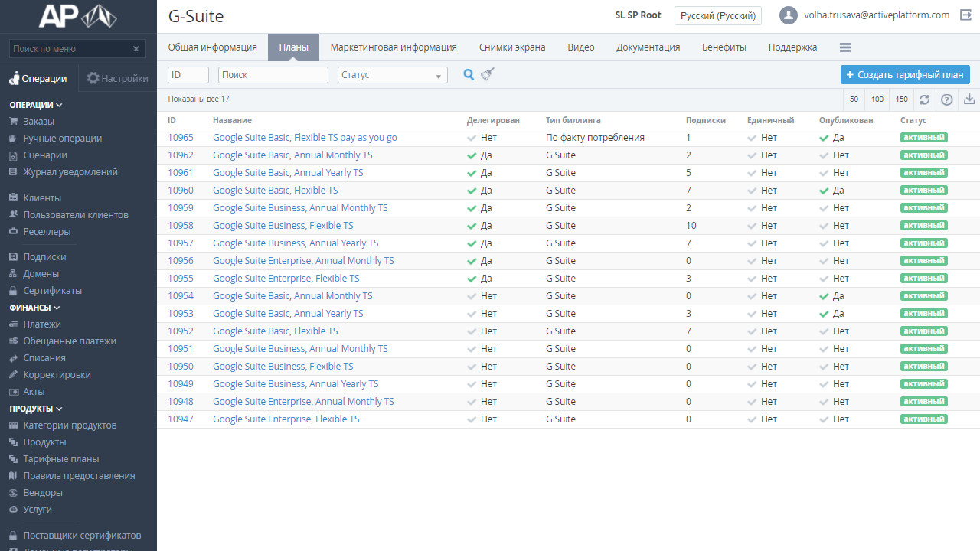Open Вендоры in the sidebar
This screenshot has height=551, width=980.
tap(43, 493)
